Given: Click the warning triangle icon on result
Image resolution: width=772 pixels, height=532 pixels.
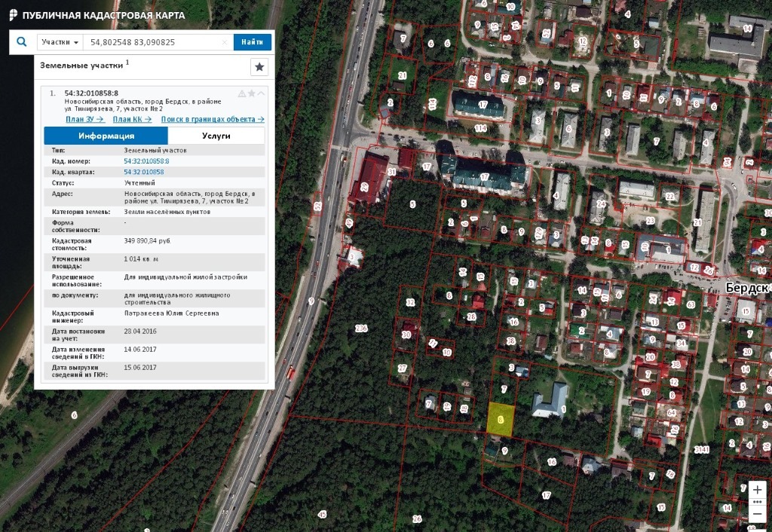Looking at the screenshot, I should click(242, 93).
